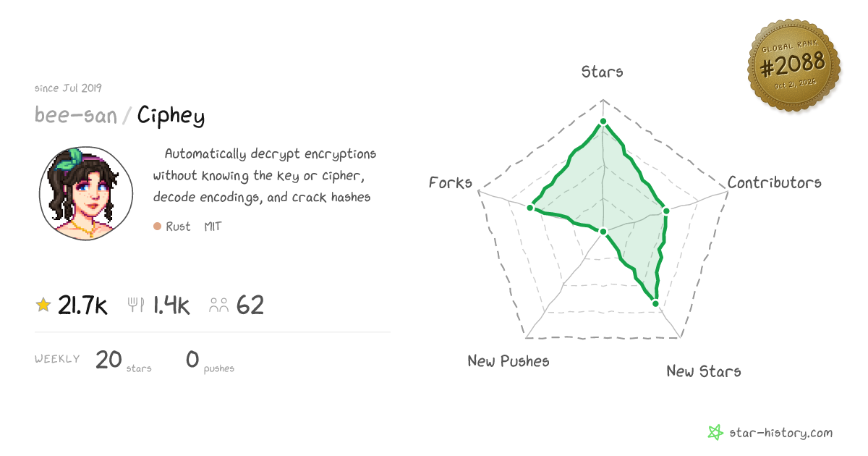Click the green point at the radar center
The image size is (868, 456).
(x=603, y=231)
